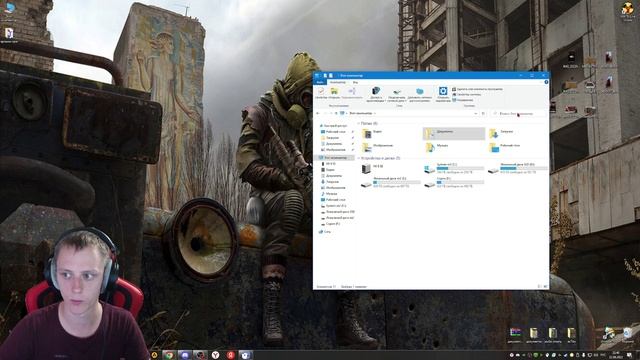Open the media access (Доступ к мультимедиа) button
Image resolution: width=640 pixels, height=360 pixels.
point(376,94)
